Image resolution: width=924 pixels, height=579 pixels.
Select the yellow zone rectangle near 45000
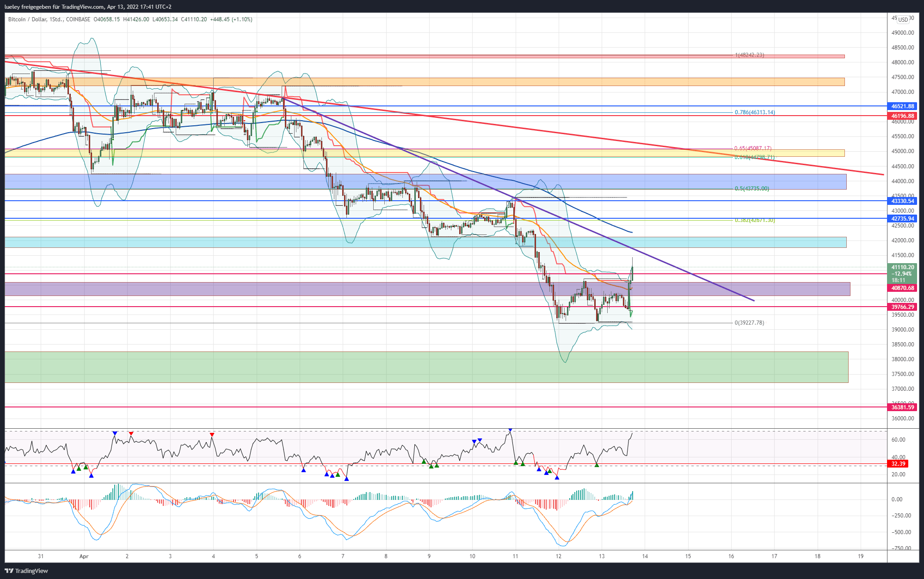coord(425,153)
